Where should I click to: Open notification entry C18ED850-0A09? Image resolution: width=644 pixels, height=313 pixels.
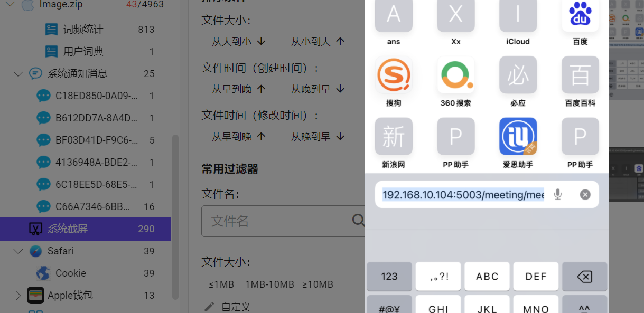pos(96,96)
